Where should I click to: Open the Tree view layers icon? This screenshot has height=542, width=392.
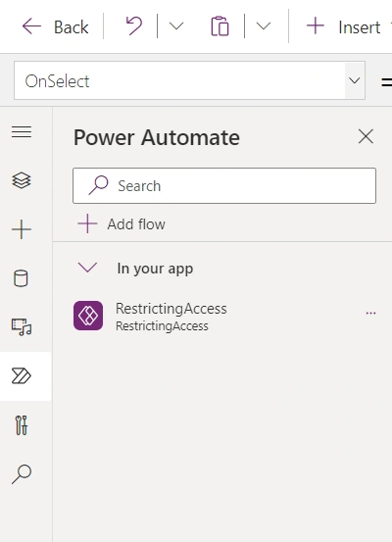(22, 180)
